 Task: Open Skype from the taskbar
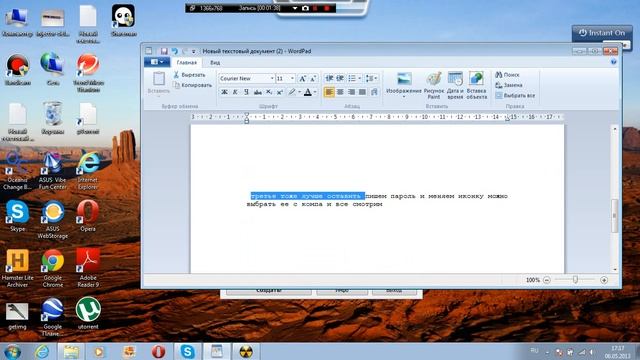pyautogui.click(x=187, y=351)
